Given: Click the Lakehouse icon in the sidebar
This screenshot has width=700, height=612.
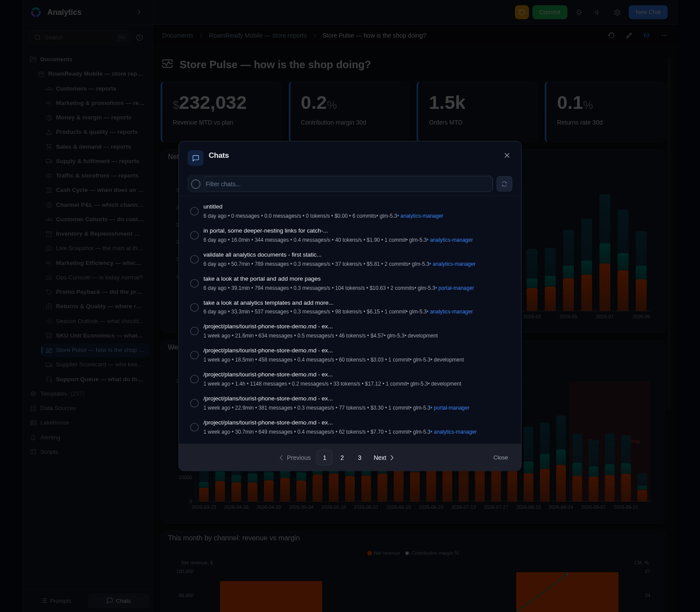Looking at the screenshot, I should (x=33, y=423).
